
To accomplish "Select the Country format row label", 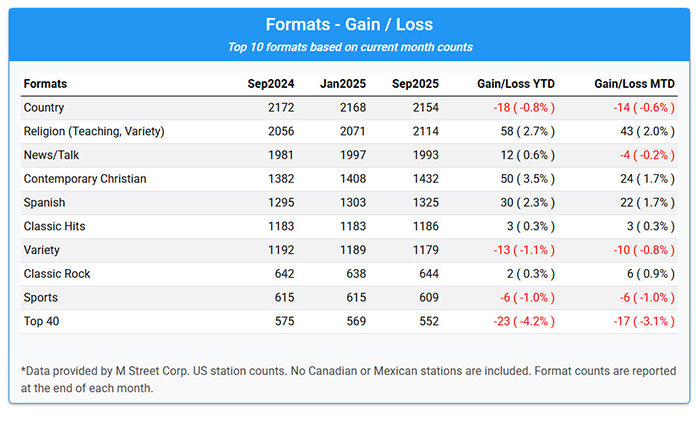I will coord(45,107).
